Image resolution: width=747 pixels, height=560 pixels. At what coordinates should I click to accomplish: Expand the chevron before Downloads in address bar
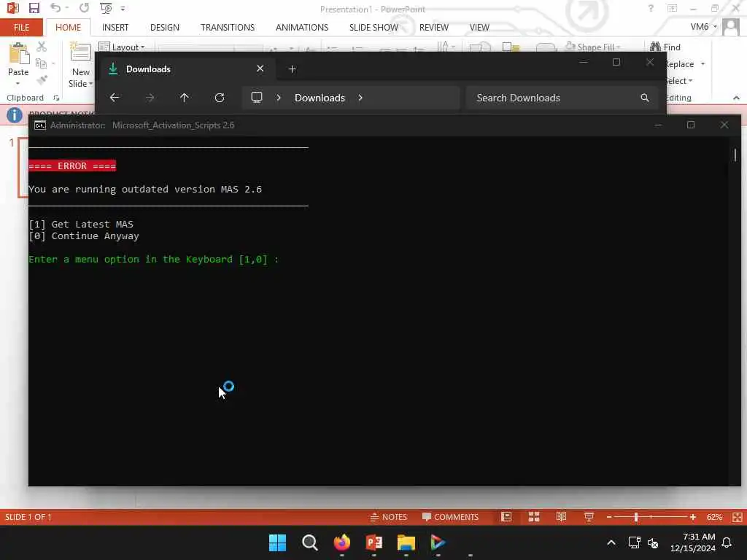pos(279,98)
